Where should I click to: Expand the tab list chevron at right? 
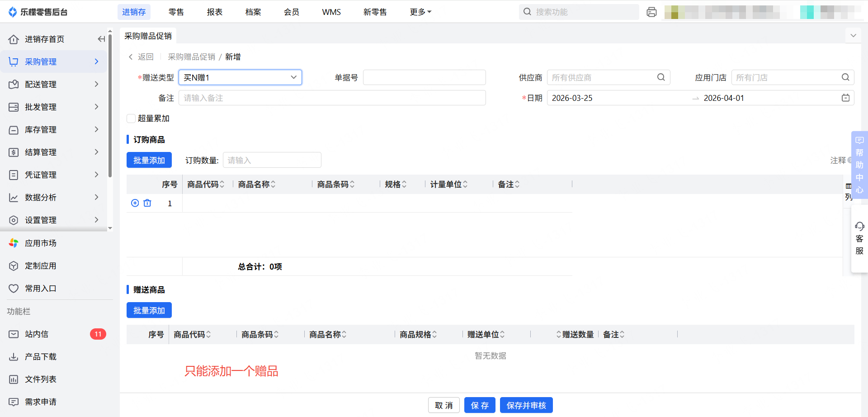853,36
